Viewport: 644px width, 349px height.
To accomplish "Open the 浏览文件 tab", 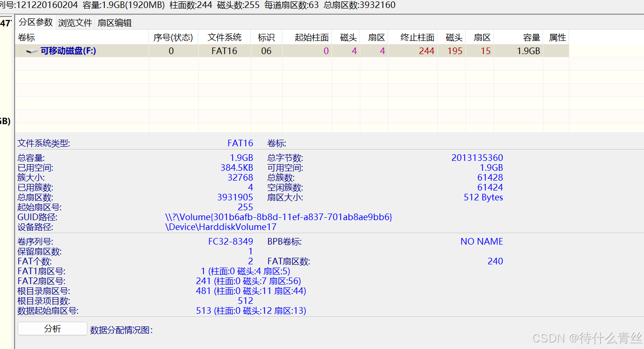I will [x=75, y=23].
